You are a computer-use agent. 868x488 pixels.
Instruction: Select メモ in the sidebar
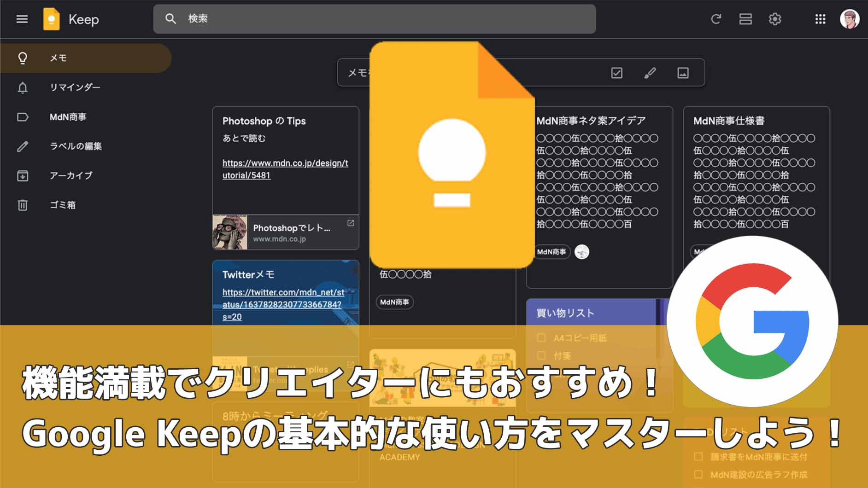pyautogui.click(x=86, y=58)
